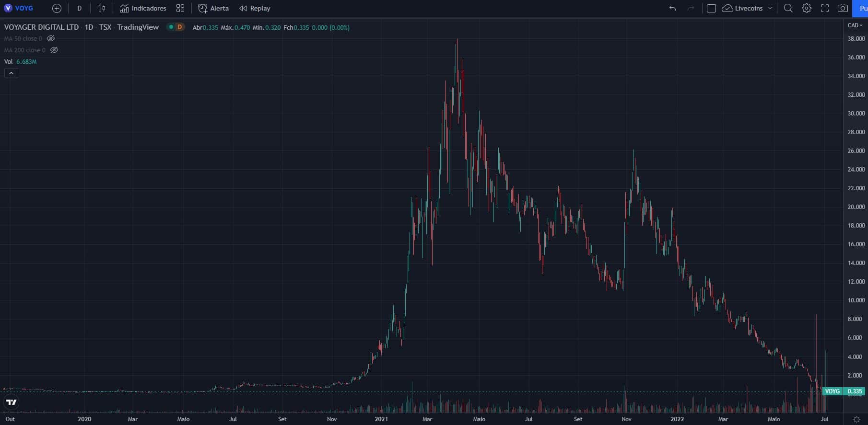Undo the last chart action
868x425 pixels.
(x=672, y=8)
